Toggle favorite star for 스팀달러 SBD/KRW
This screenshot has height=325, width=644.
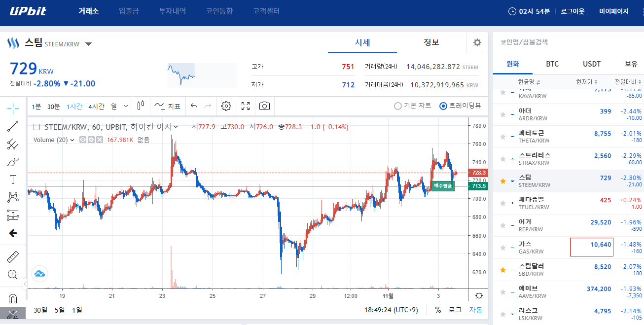click(x=503, y=270)
